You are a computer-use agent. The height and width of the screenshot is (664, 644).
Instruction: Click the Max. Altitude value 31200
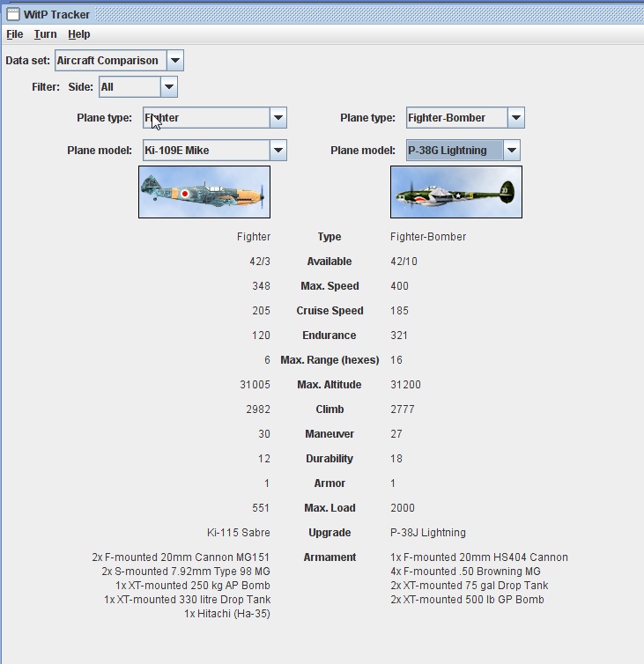405,385
